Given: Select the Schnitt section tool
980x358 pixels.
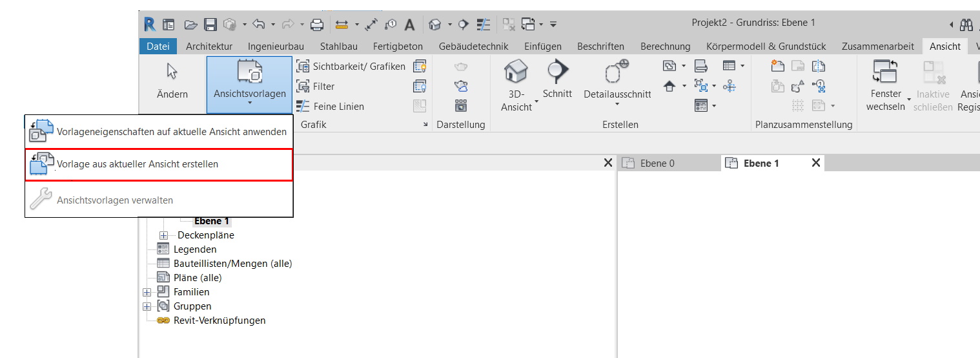Looking at the screenshot, I should click(556, 72).
